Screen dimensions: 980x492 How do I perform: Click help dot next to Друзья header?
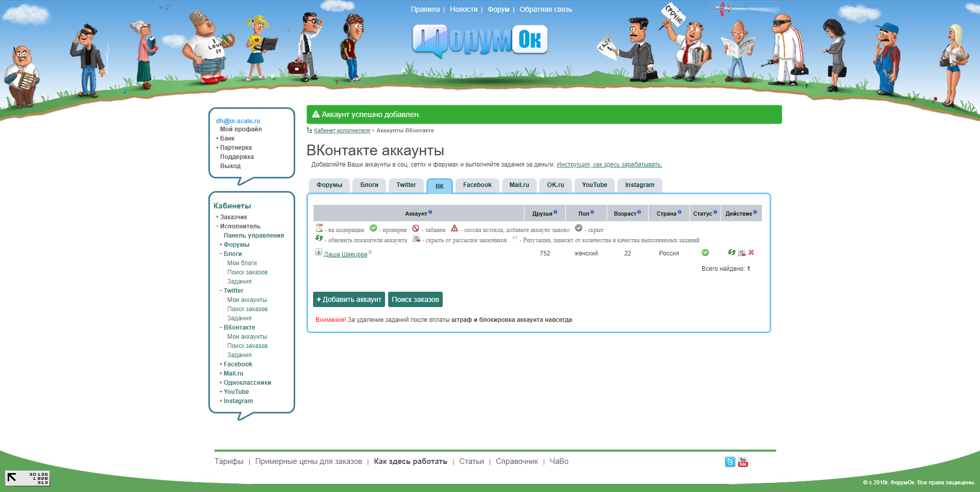click(556, 212)
